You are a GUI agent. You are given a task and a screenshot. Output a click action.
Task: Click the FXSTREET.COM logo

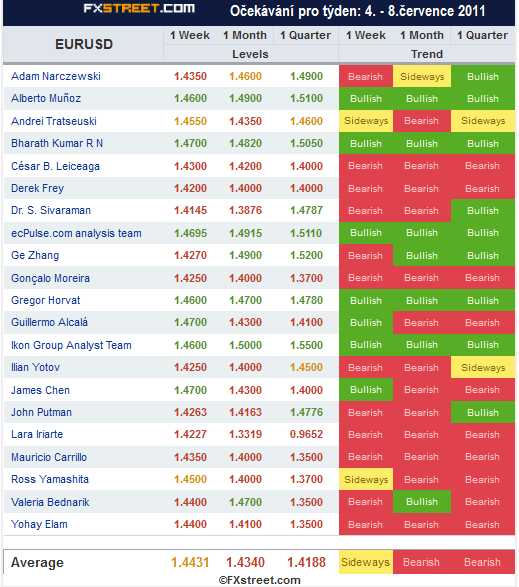139,9
